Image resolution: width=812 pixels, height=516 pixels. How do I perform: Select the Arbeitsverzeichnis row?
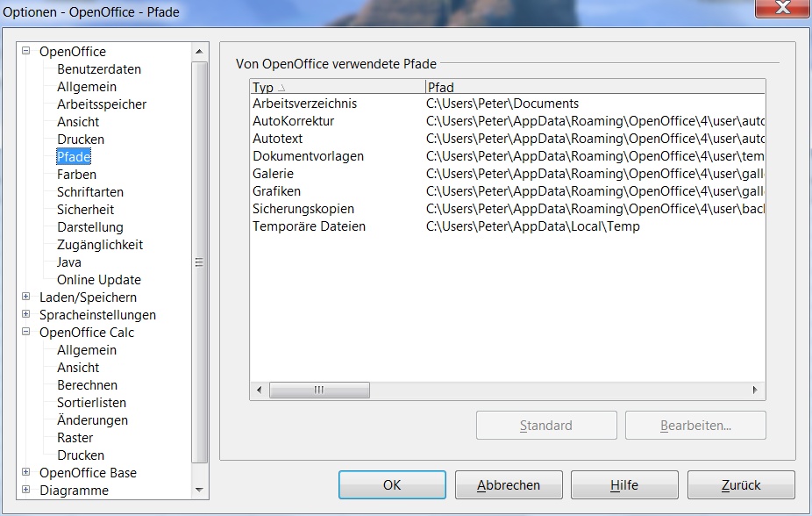click(x=507, y=104)
